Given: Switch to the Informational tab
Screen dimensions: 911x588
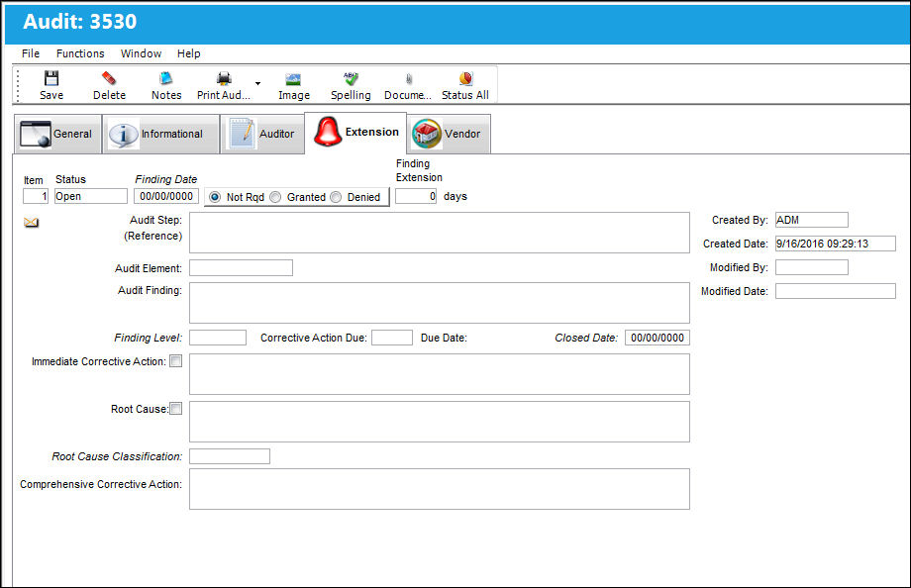Looking at the screenshot, I should (161, 135).
